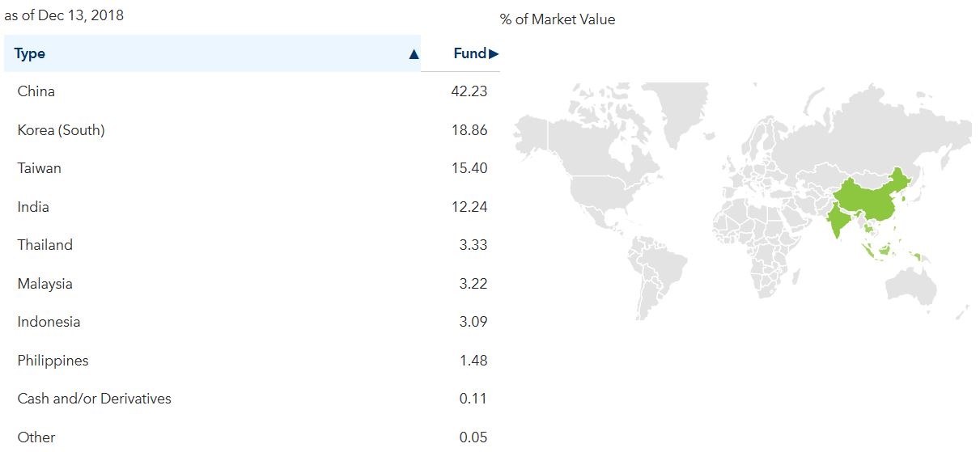Select the Korea (South) row
The width and height of the screenshot is (980, 452).
[62, 130]
